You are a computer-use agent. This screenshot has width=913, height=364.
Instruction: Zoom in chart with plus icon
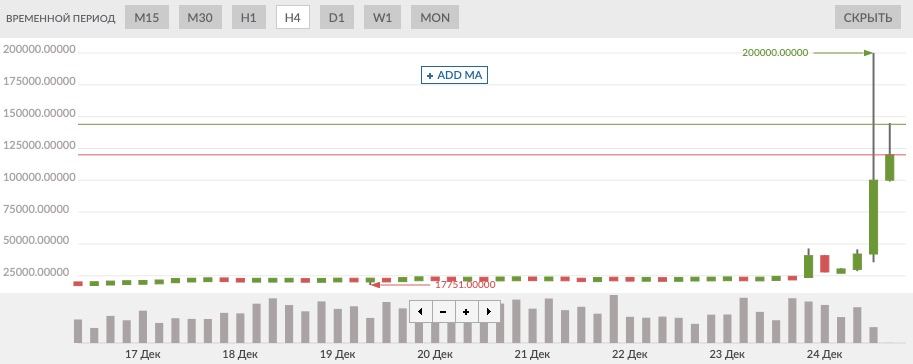point(466,312)
